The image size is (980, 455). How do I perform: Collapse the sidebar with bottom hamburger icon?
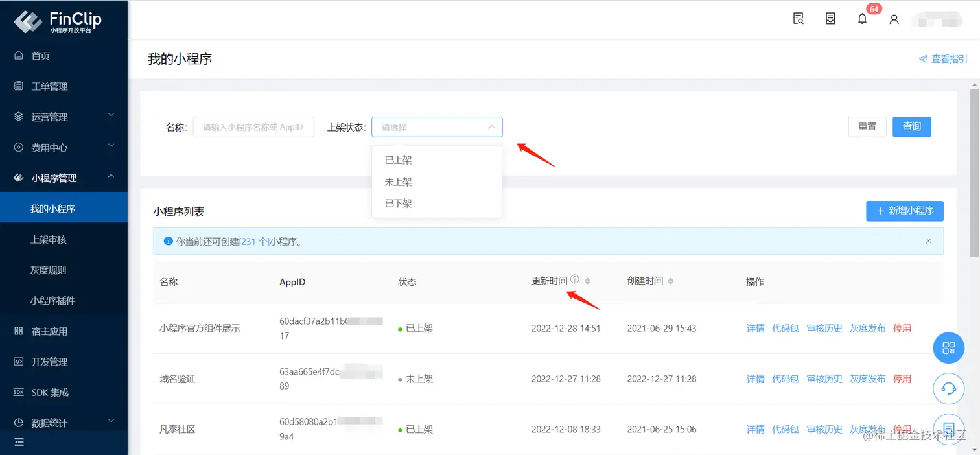click(19, 442)
